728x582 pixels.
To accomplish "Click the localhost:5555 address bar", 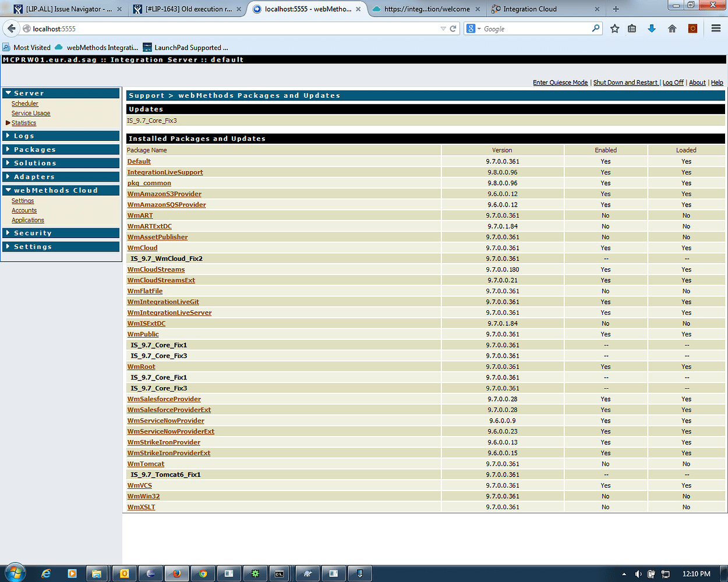I will [233, 29].
